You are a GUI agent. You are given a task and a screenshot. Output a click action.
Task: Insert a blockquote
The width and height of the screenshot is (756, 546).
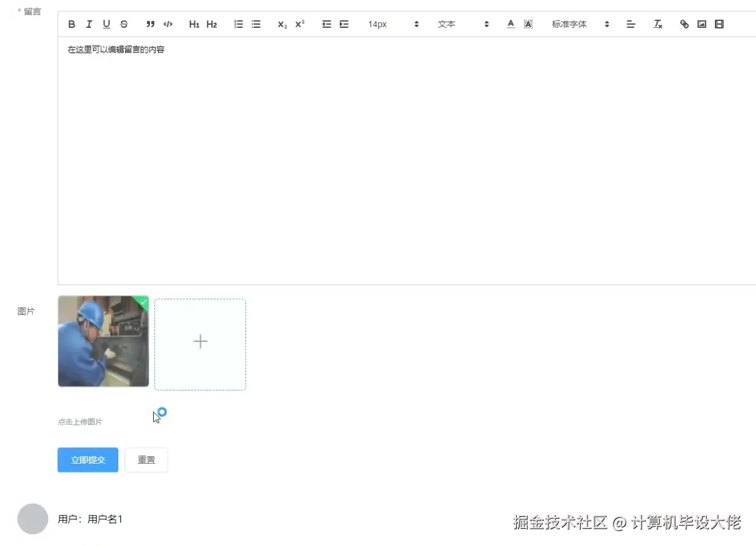point(150,24)
